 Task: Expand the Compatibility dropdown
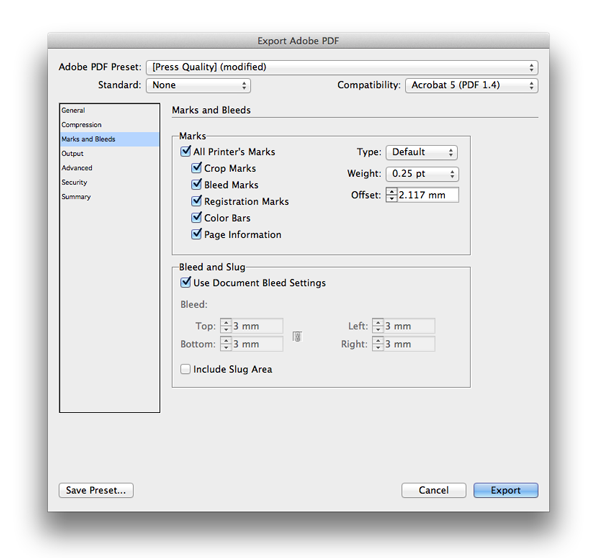471,86
